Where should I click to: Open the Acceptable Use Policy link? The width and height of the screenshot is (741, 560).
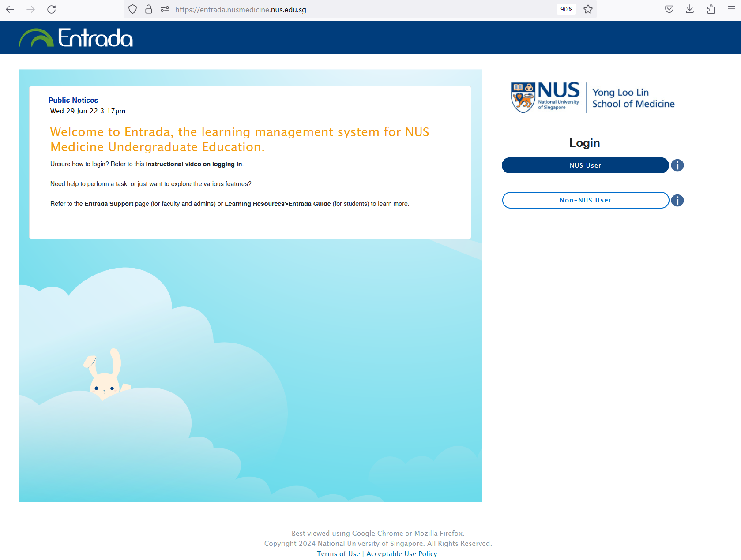pos(402,554)
